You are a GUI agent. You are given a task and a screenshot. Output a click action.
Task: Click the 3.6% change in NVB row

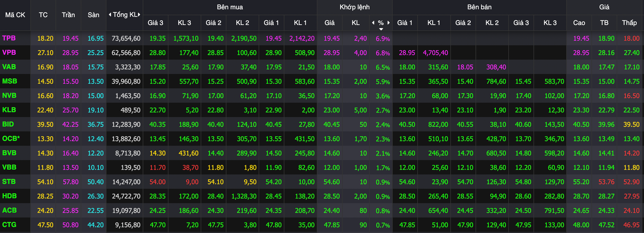click(383, 96)
